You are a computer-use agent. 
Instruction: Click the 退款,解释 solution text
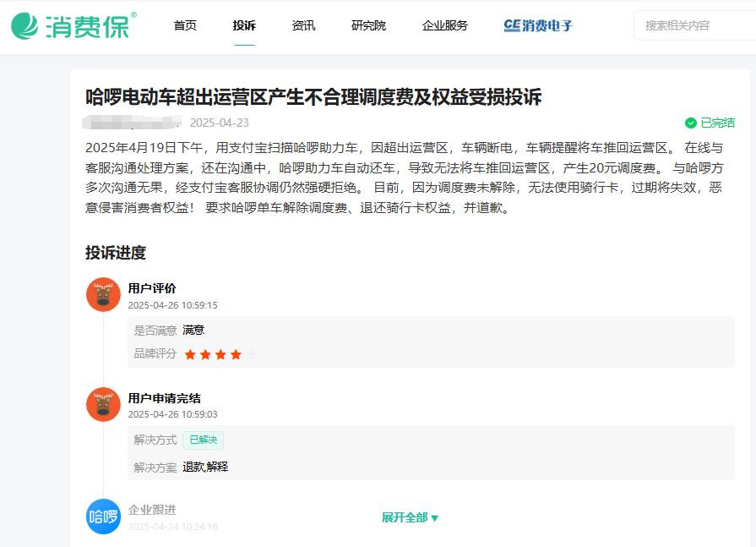(205, 467)
